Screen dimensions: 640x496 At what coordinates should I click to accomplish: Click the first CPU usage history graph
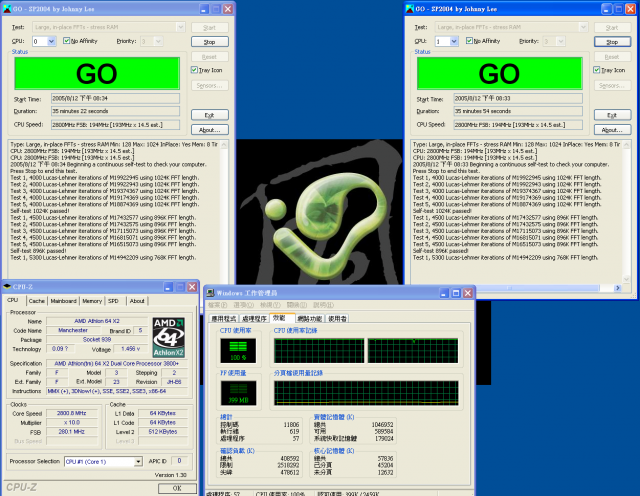point(319,351)
